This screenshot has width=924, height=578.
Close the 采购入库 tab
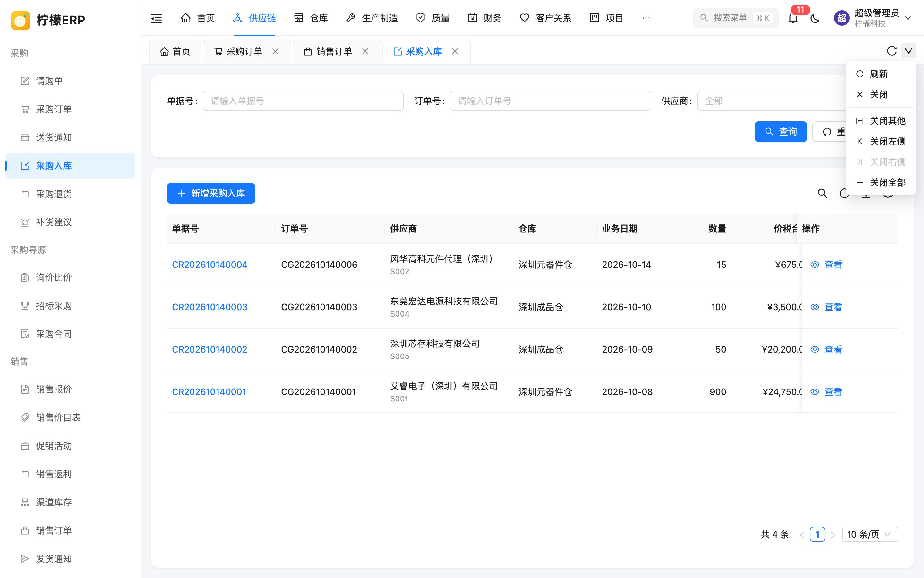click(x=455, y=51)
